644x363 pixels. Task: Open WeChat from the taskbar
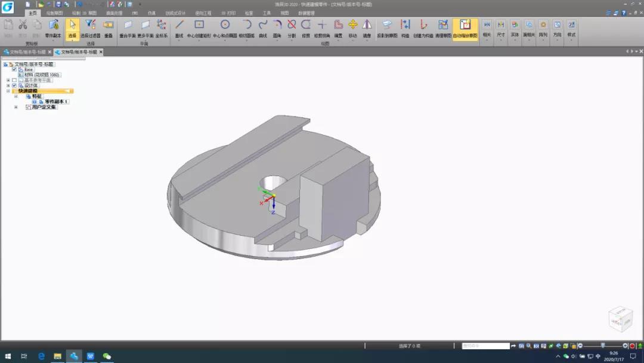coord(107,356)
